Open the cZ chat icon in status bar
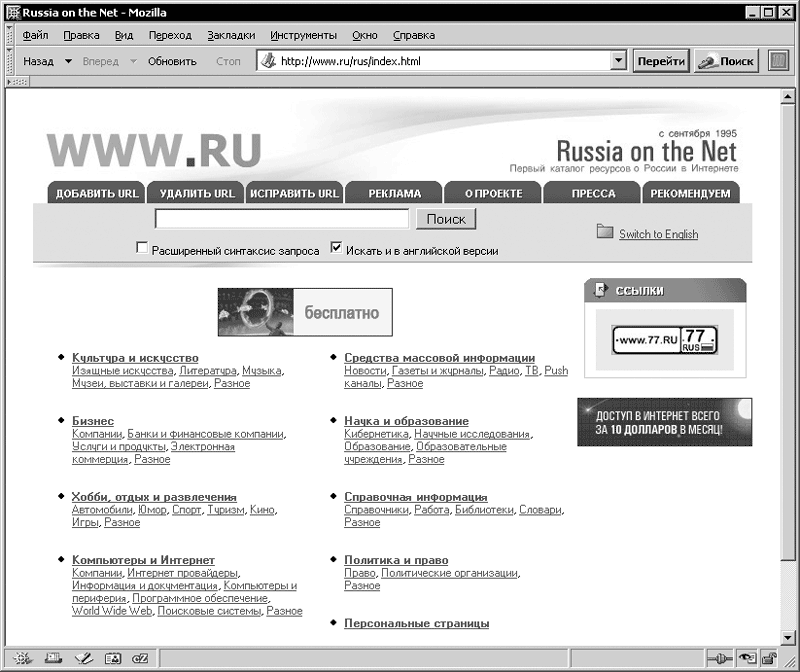 tap(140, 658)
